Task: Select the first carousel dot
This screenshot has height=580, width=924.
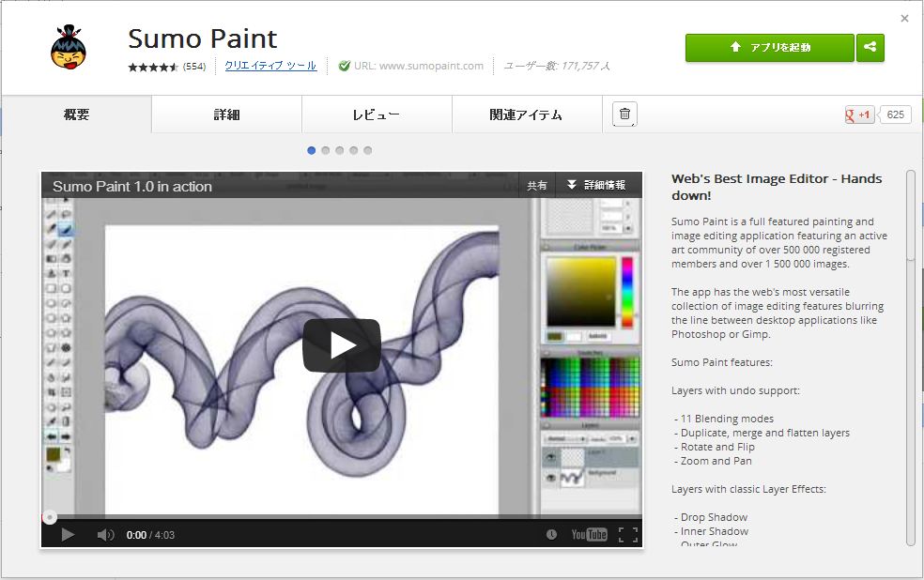Action: 311,151
